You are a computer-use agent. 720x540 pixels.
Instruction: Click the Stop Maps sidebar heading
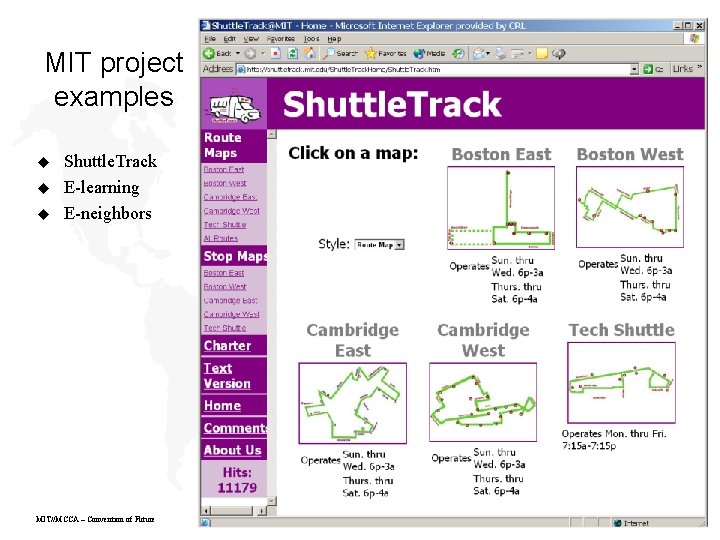point(235,256)
